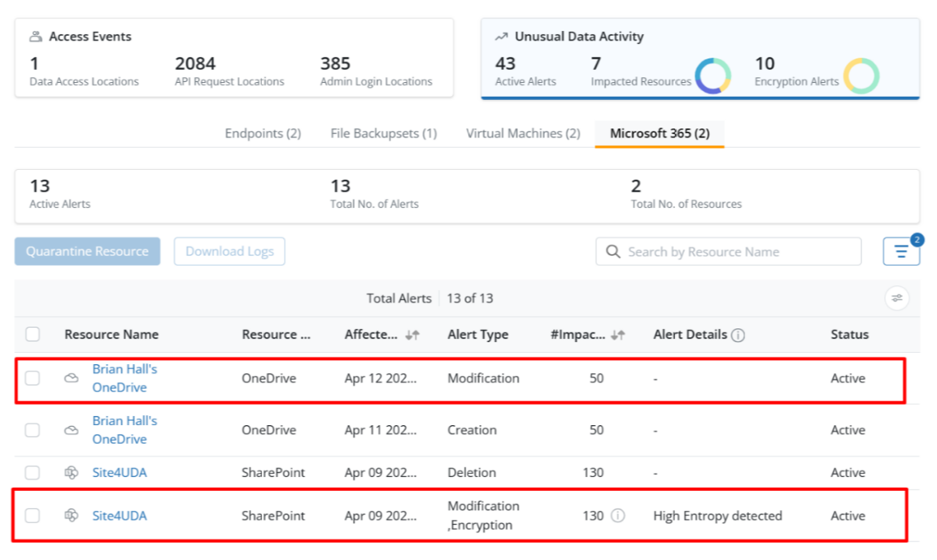Toggle the select-all header checkbox

33,334
